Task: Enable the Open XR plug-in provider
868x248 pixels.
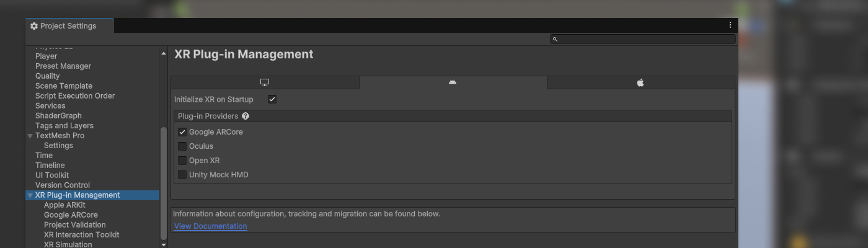Action: [182, 161]
